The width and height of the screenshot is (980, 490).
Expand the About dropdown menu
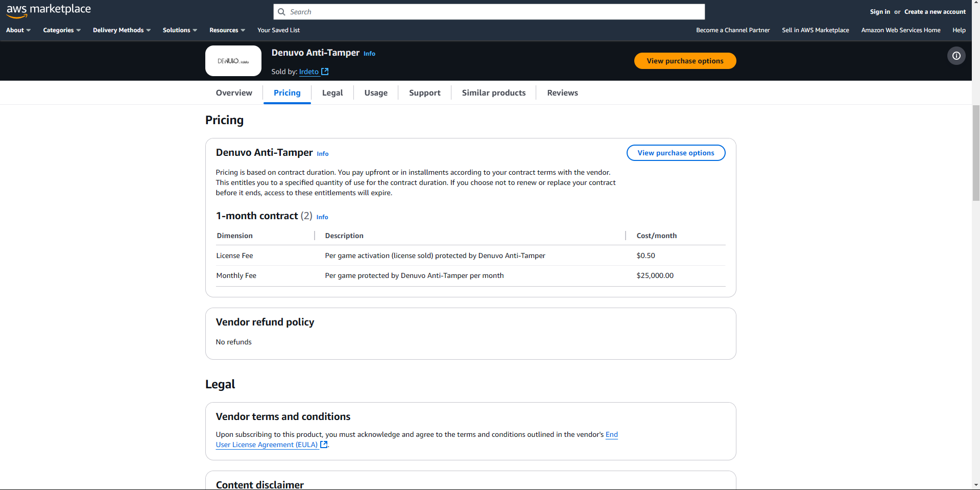pyautogui.click(x=18, y=30)
